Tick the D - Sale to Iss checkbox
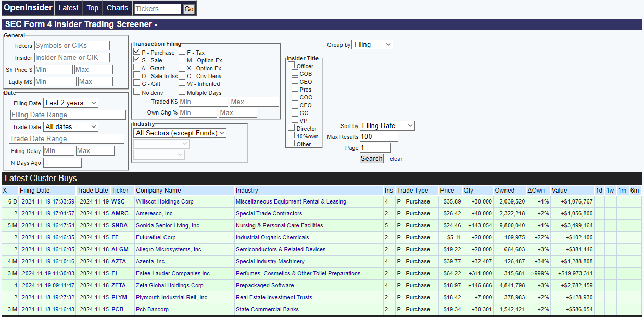This screenshot has height=317, width=644. pyautogui.click(x=136, y=75)
